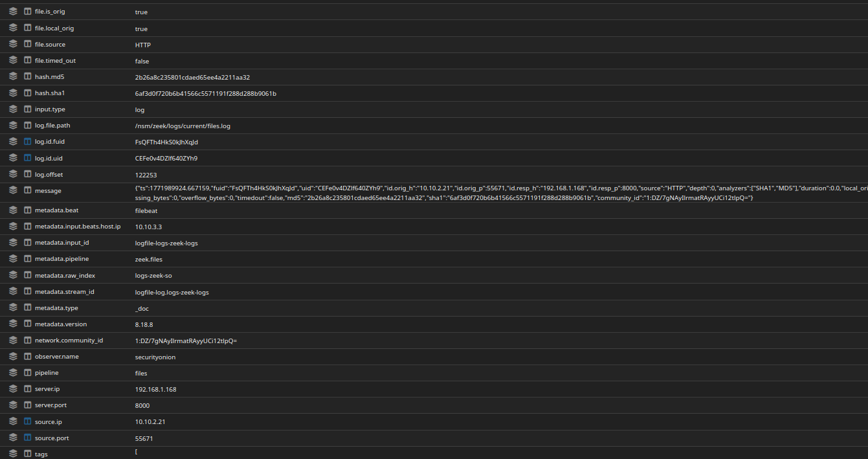Open the action menu stack for message
Image resolution: width=868 pixels, height=459 pixels.
(x=13, y=191)
